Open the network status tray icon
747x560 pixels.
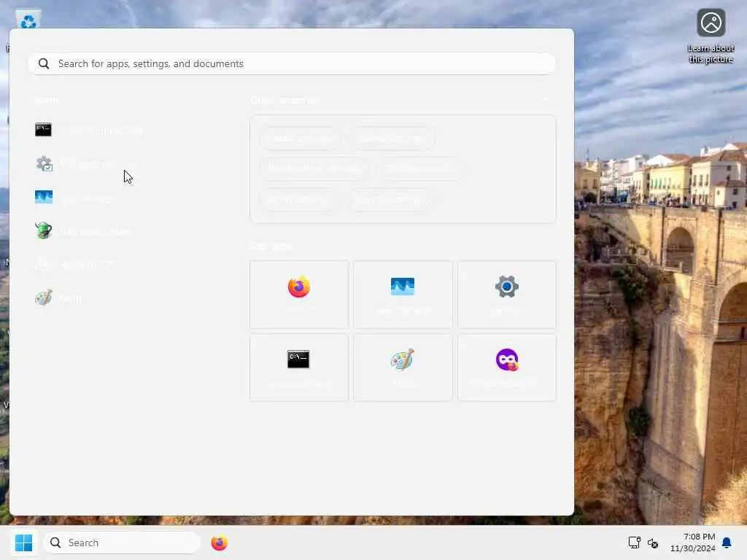point(635,542)
